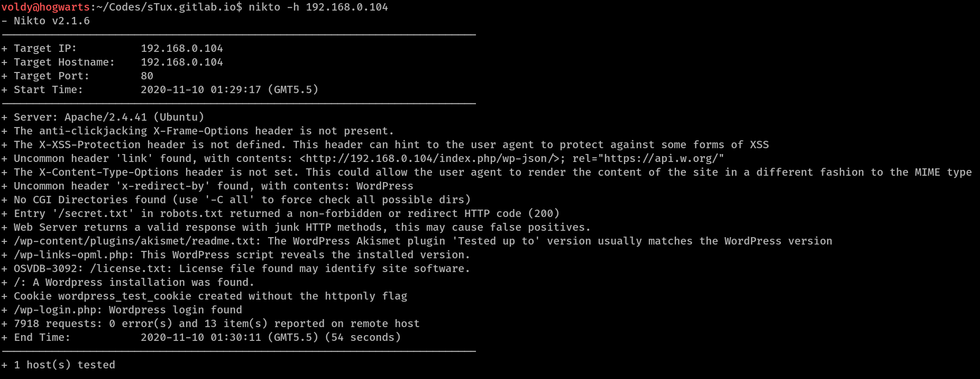980x379 pixels.
Task: Click the Target IP address value
Action: click(181, 48)
